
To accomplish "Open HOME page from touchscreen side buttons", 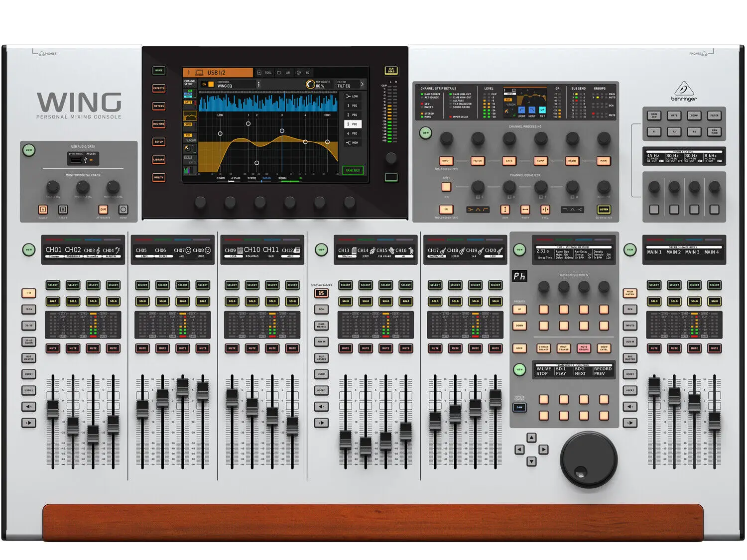I will pos(159,71).
